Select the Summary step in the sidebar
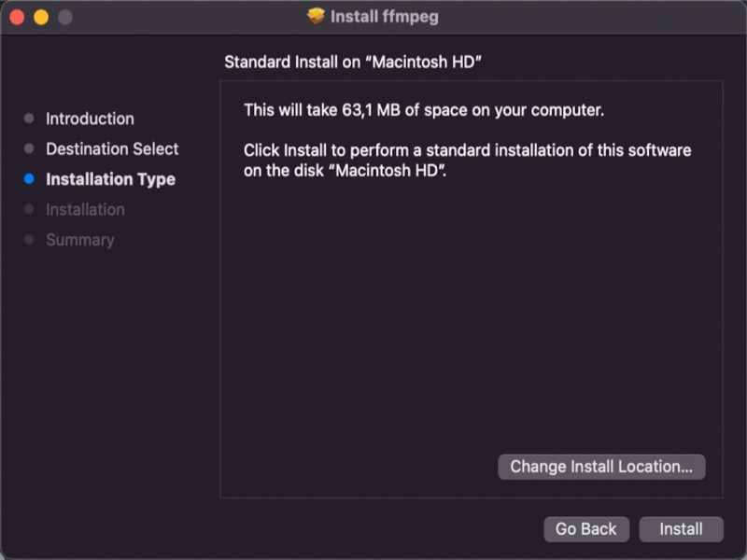This screenshot has height=560, width=747. [79, 239]
